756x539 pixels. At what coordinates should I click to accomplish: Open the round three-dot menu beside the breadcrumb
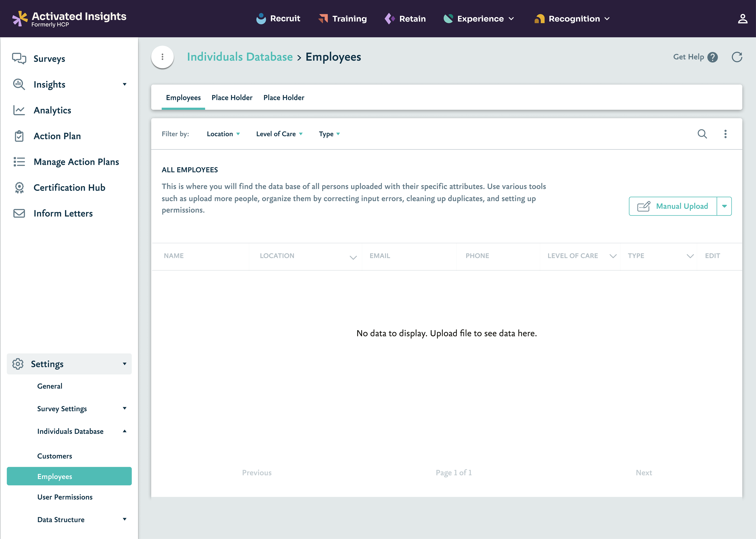click(x=162, y=57)
